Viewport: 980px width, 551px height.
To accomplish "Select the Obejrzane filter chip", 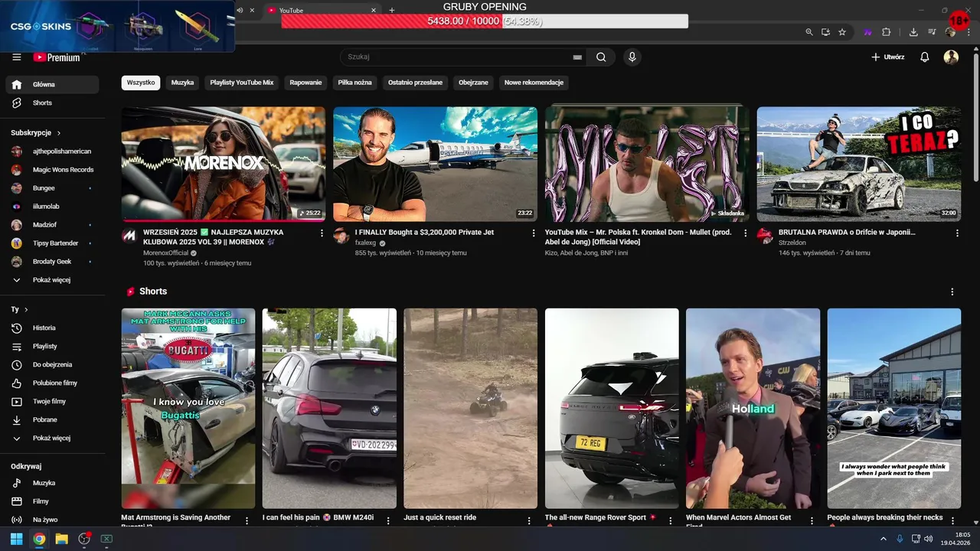I will point(473,83).
